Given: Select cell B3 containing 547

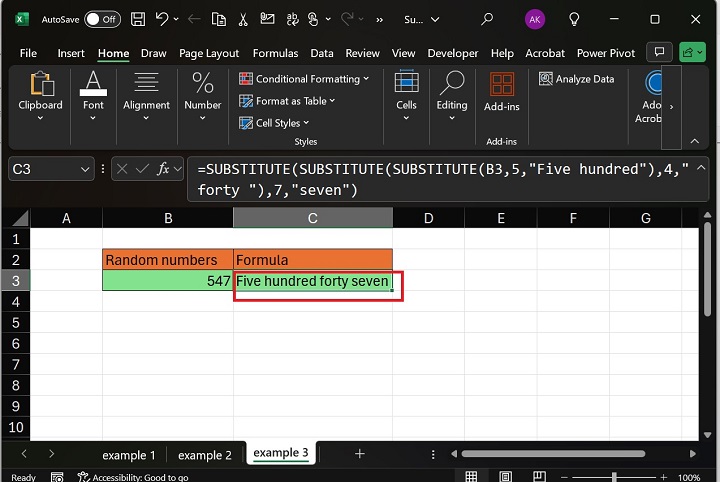Looking at the screenshot, I should tap(167, 281).
